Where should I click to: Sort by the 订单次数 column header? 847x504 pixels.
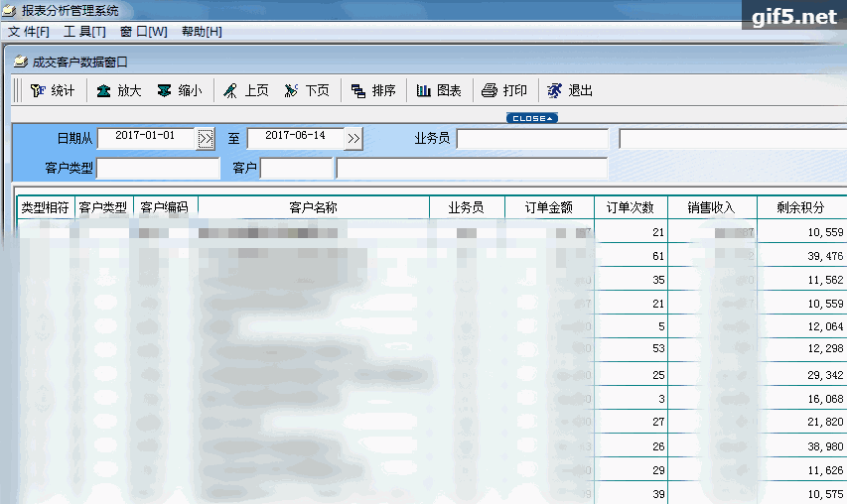[x=631, y=207]
